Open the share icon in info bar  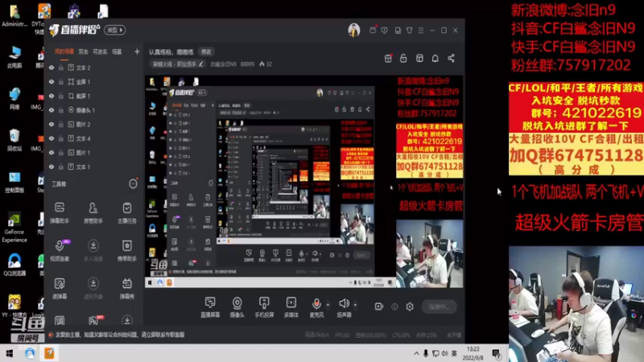point(451,58)
